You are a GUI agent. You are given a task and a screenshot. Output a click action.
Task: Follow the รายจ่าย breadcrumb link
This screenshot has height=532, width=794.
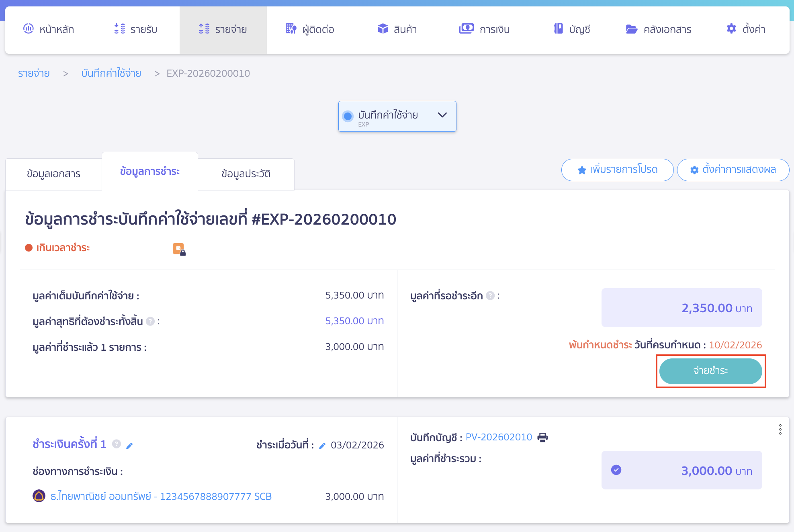tap(34, 73)
